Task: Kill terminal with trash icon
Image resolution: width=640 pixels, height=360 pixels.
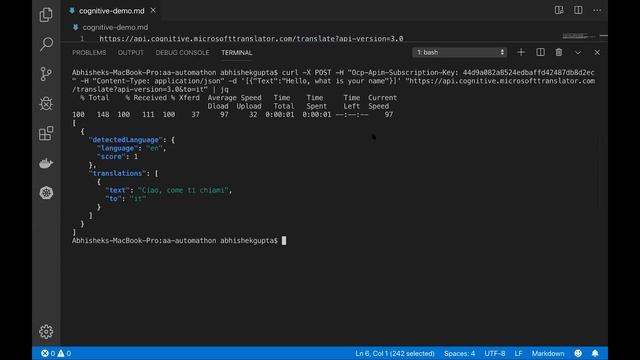Action: pos(559,52)
